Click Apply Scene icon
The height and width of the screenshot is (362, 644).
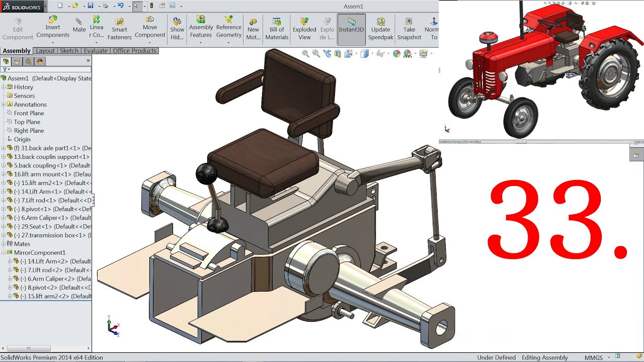[x=408, y=53]
